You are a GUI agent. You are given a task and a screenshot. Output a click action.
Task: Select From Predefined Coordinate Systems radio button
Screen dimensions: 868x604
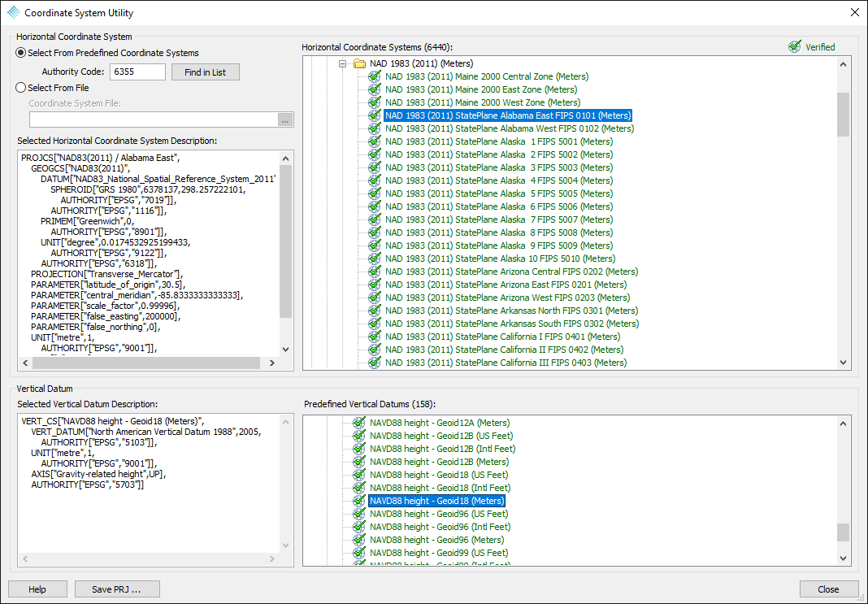21,53
